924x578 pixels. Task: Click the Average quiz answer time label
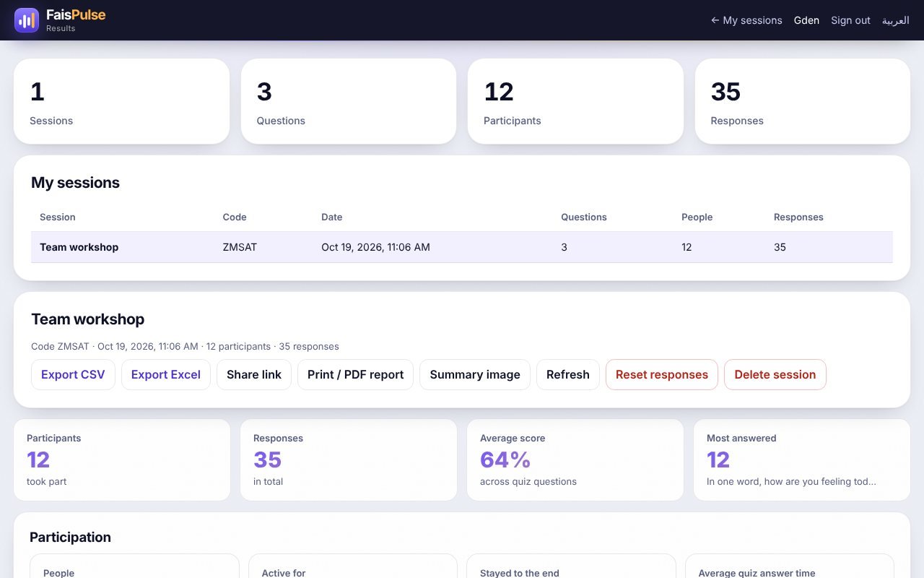pos(757,573)
